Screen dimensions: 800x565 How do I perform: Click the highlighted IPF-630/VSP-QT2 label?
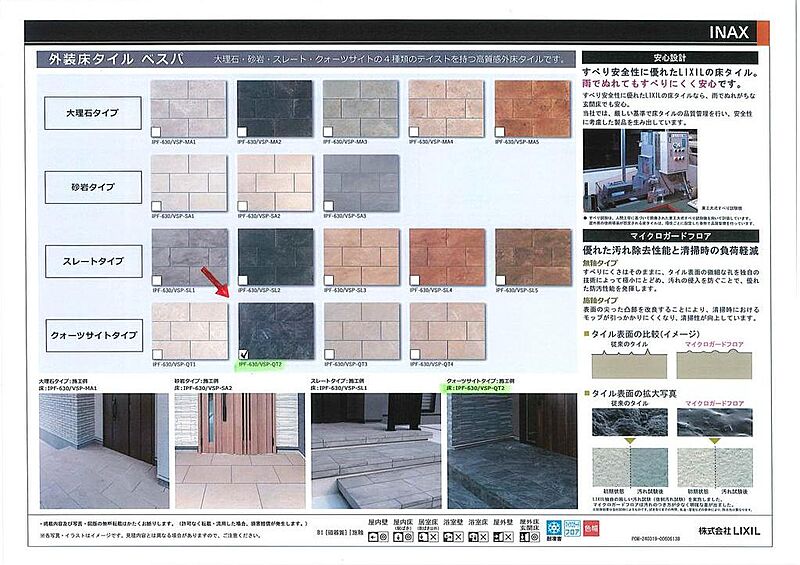click(x=260, y=364)
